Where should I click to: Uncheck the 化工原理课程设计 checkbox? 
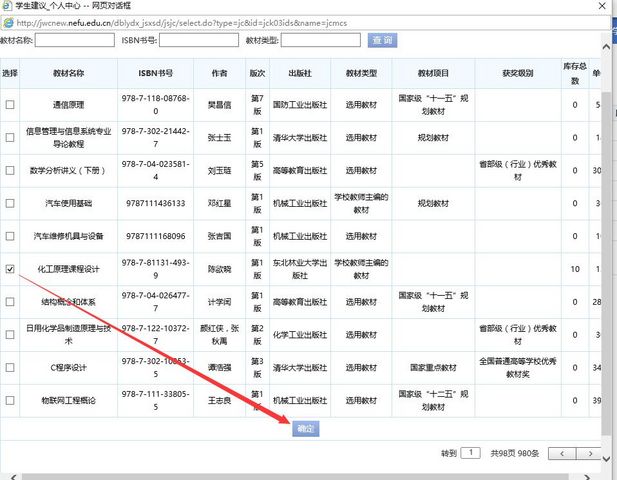pyautogui.click(x=10, y=269)
